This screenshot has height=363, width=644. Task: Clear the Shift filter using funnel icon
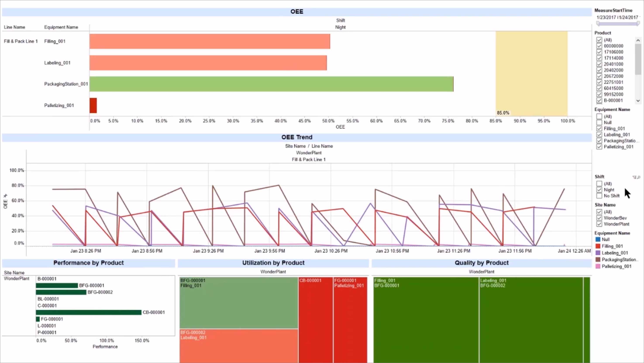(634, 177)
